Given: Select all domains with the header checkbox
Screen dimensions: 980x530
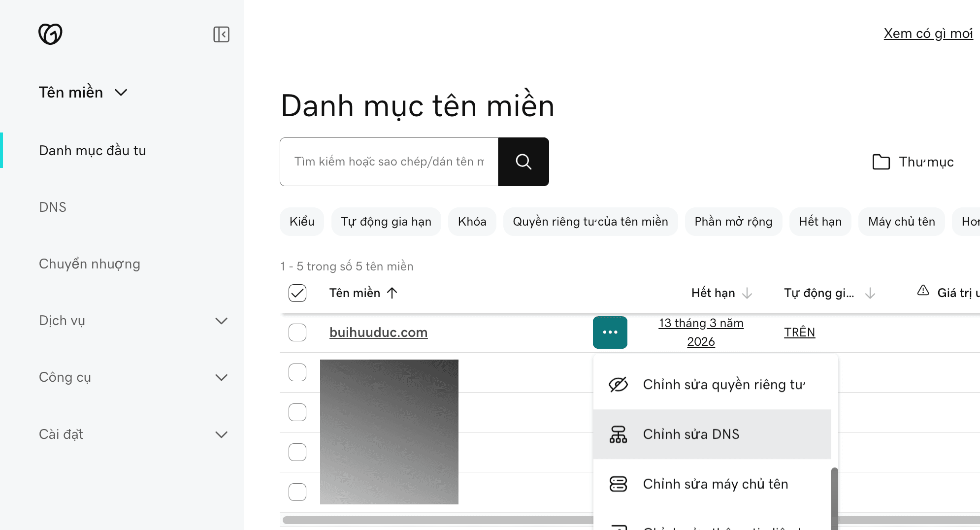Looking at the screenshot, I should pos(297,293).
